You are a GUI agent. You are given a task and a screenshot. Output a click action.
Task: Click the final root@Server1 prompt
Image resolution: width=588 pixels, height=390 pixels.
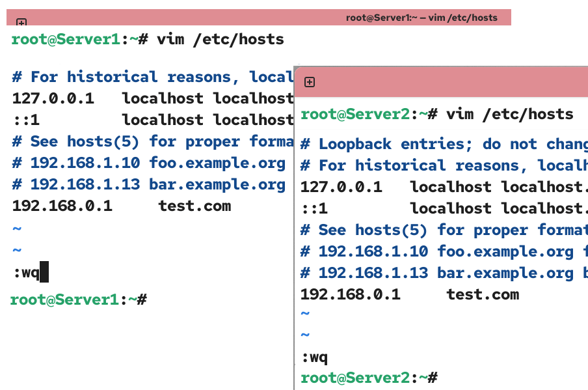click(x=79, y=300)
